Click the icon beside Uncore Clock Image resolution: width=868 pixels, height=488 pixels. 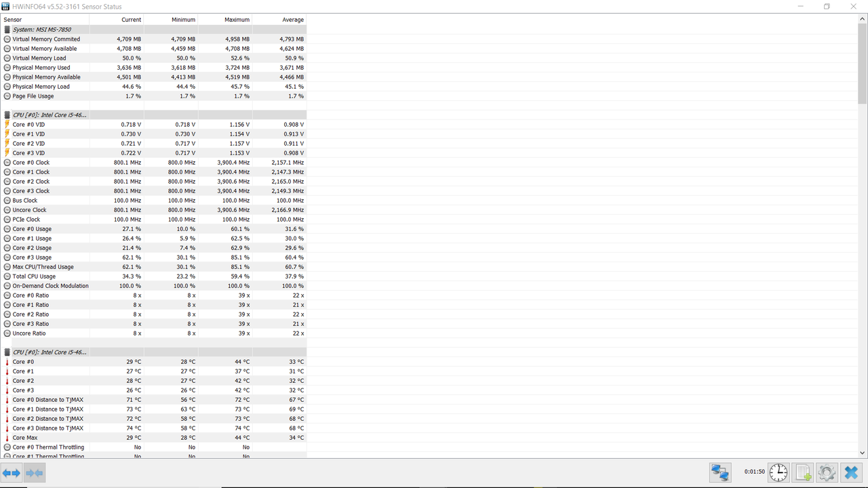pyautogui.click(x=7, y=210)
